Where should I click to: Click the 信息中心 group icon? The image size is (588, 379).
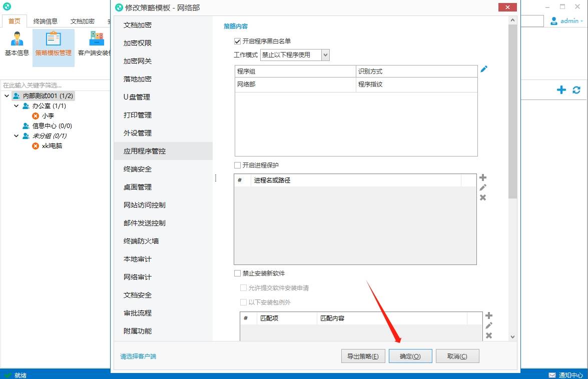pos(26,126)
